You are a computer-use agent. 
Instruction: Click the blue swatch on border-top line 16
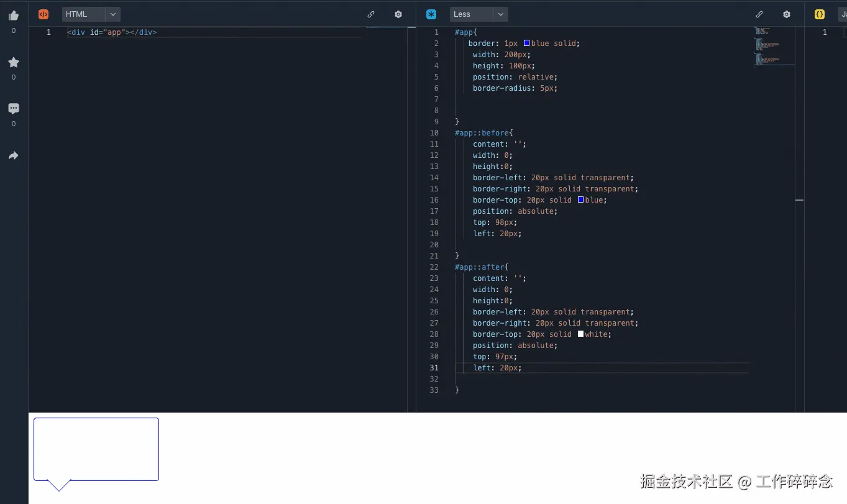pyautogui.click(x=580, y=199)
